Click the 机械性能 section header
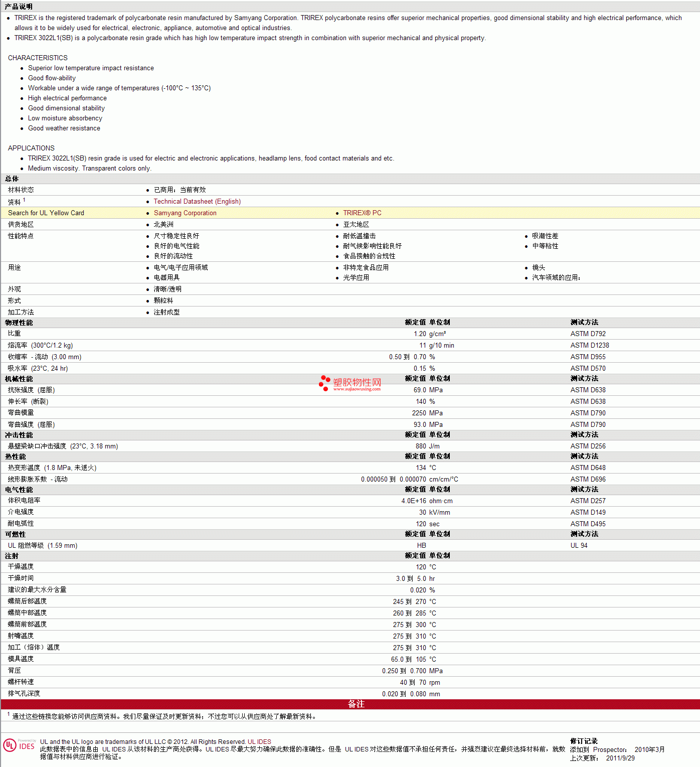This screenshot has height=767, width=700. click(x=19, y=379)
